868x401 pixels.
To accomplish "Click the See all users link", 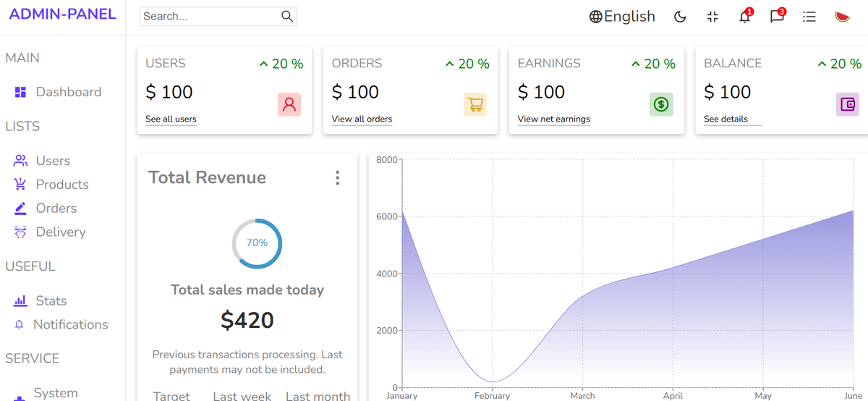I will point(171,119).
